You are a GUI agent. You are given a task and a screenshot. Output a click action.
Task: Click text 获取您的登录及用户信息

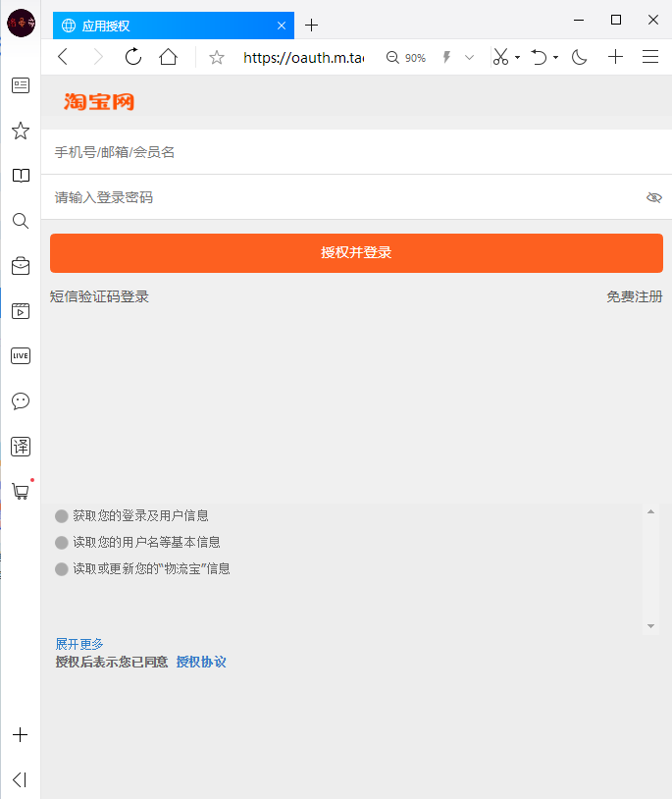(x=141, y=515)
